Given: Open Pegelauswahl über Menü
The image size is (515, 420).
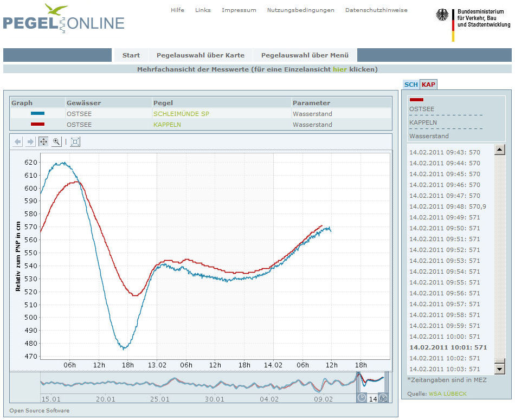Looking at the screenshot, I should pos(305,55).
